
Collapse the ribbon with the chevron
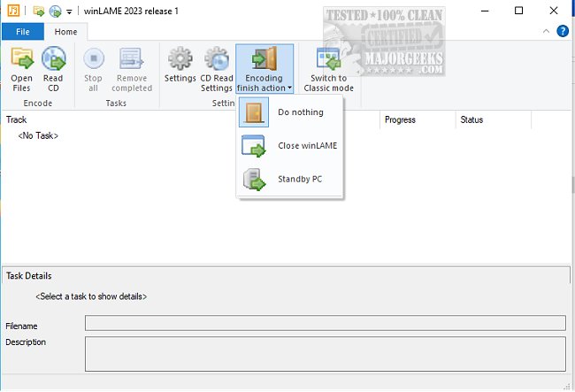point(546,31)
